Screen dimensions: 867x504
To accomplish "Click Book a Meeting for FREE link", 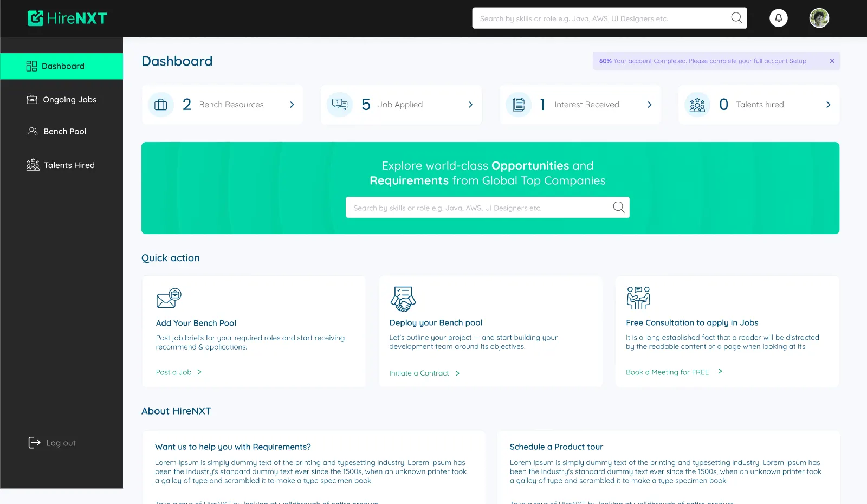I will point(667,372).
